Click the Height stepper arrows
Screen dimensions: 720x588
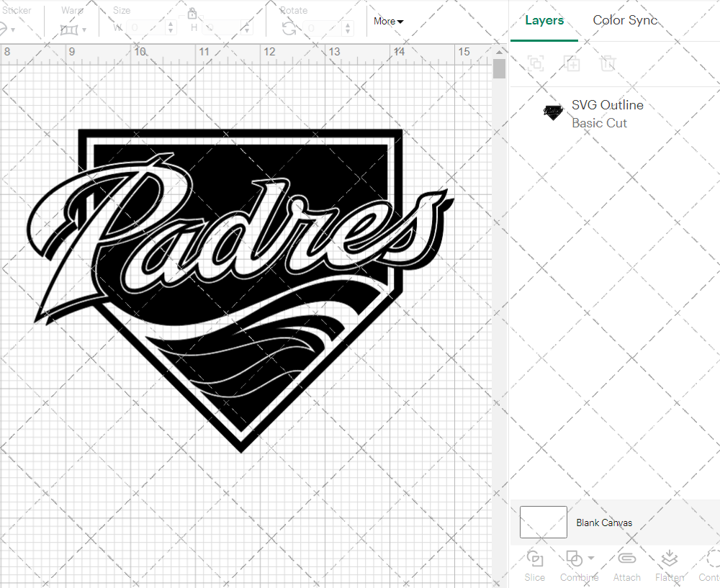click(x=246, y=28)
